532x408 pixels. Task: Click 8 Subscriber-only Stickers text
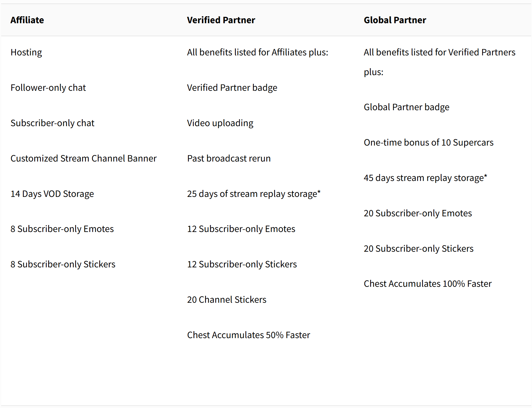click(x=63, y=264)
